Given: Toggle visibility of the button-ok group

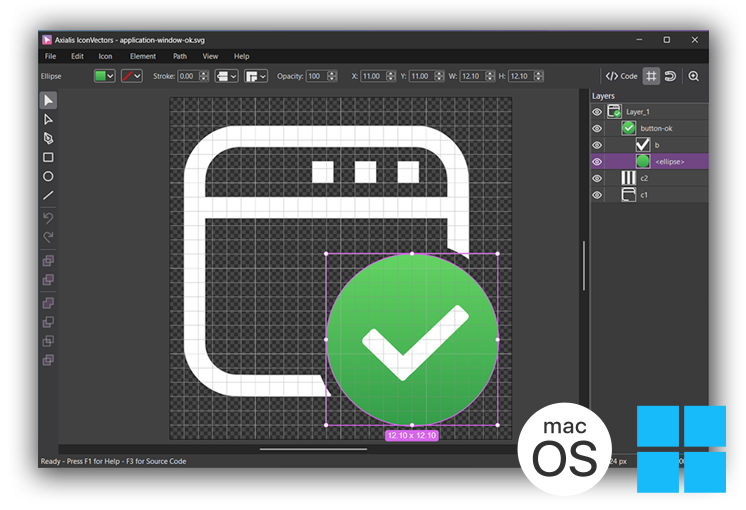Looking at the screenshot, I should [x=597, y=129].
